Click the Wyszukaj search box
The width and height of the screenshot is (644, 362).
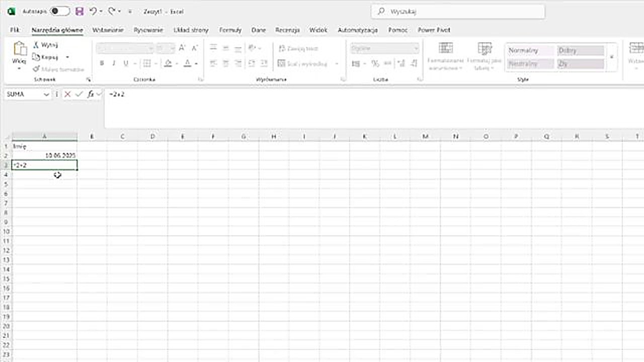pos(458,12)
